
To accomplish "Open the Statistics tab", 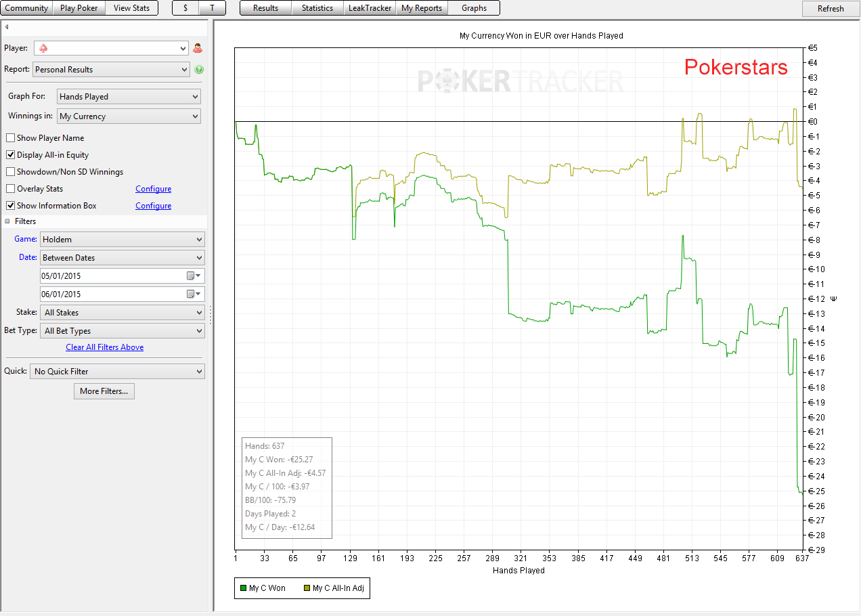I will [x=317, y=8].
